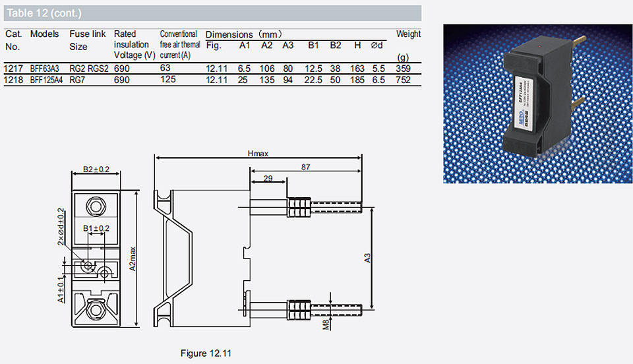Click the 'A1±0.1' dimension label
This screenshot has height=364, width=633.
click(x=61, y=289)
